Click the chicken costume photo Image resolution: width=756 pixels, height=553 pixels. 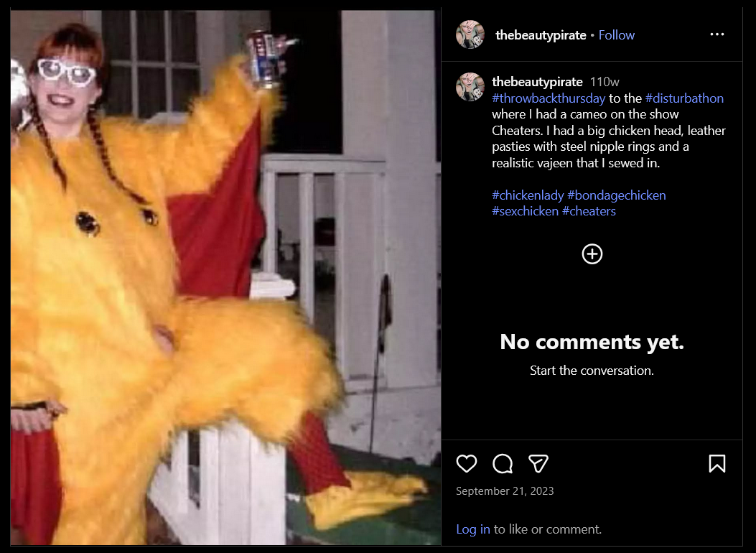[225, 278]
